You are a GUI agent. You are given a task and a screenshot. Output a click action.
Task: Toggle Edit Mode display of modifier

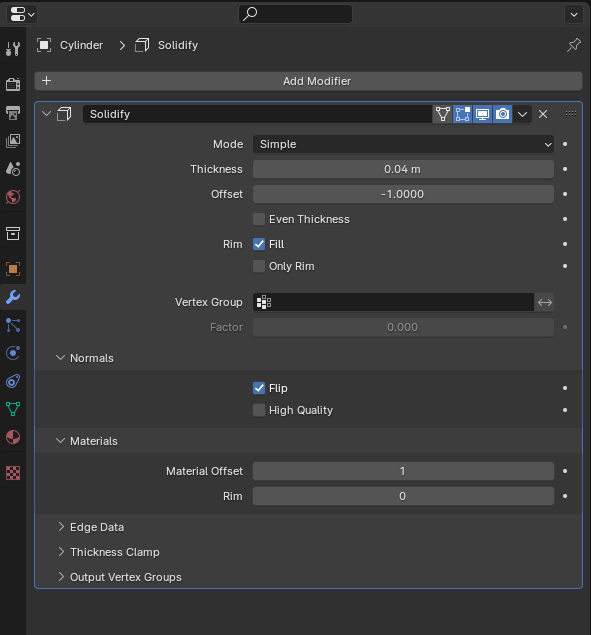click(x=462, y=114)
